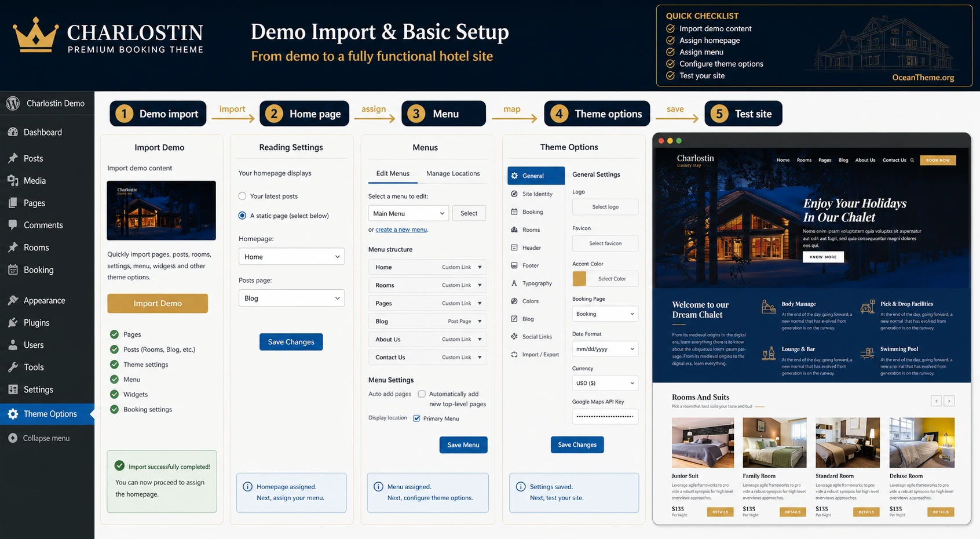
Task: Click KNOW MORE button in site preview
Action: click(823, 257)
